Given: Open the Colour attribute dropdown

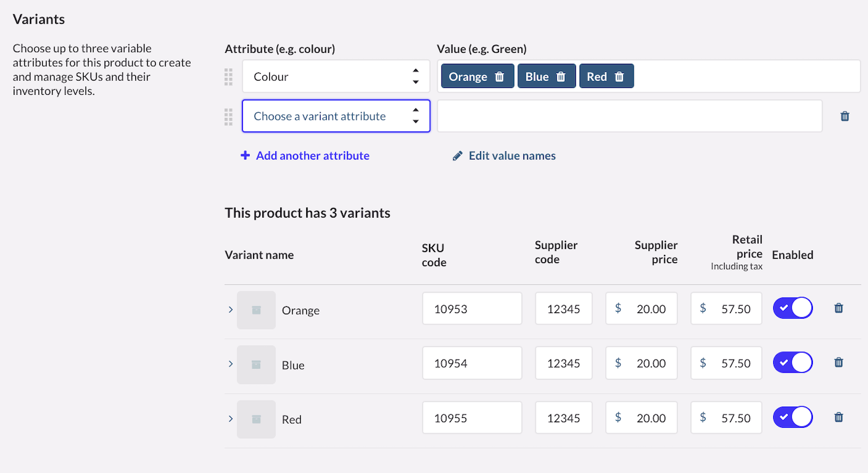Looking at the screenshot, I should tap(335, 77).
